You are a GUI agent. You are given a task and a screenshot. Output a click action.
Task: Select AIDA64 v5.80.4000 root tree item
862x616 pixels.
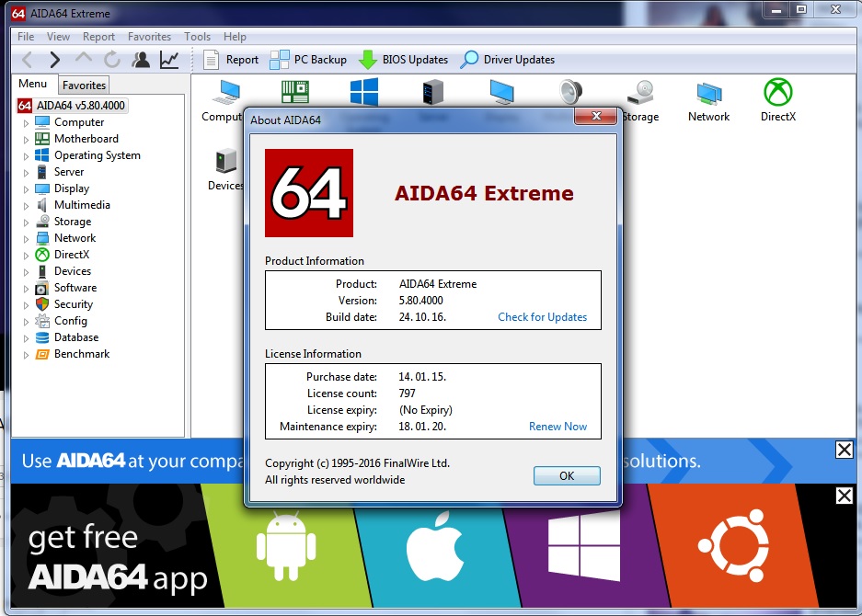coord(73,106)
